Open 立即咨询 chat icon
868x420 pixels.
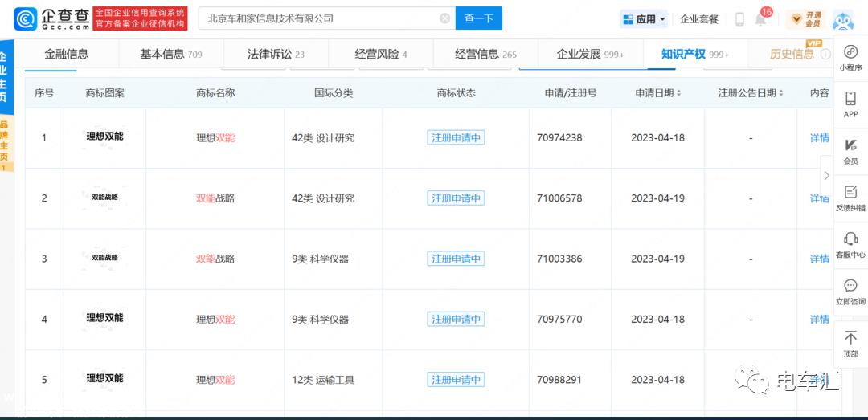(x=850, y=292)
